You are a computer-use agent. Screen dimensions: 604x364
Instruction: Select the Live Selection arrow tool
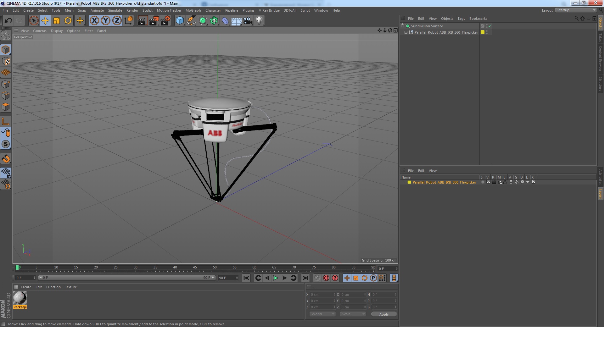tap(34, 21)
